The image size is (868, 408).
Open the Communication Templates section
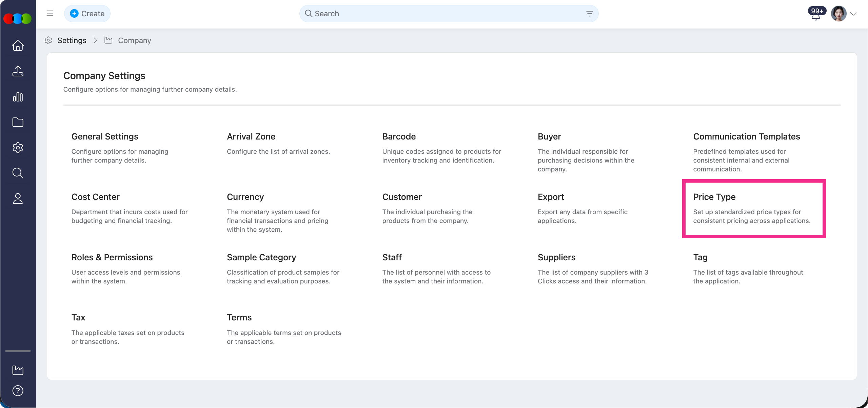(746, 136)
